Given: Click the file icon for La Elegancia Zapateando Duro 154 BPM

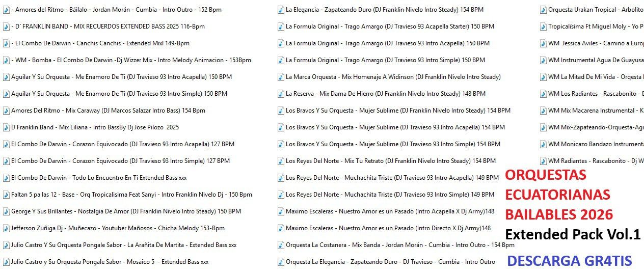Looking at the screenshot, I should point(281,10).
